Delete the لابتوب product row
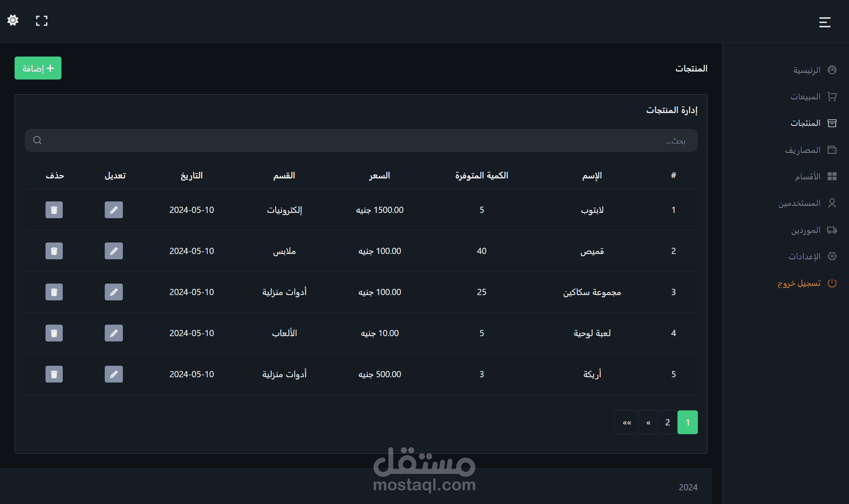849x504 pixels. point(54,210)
